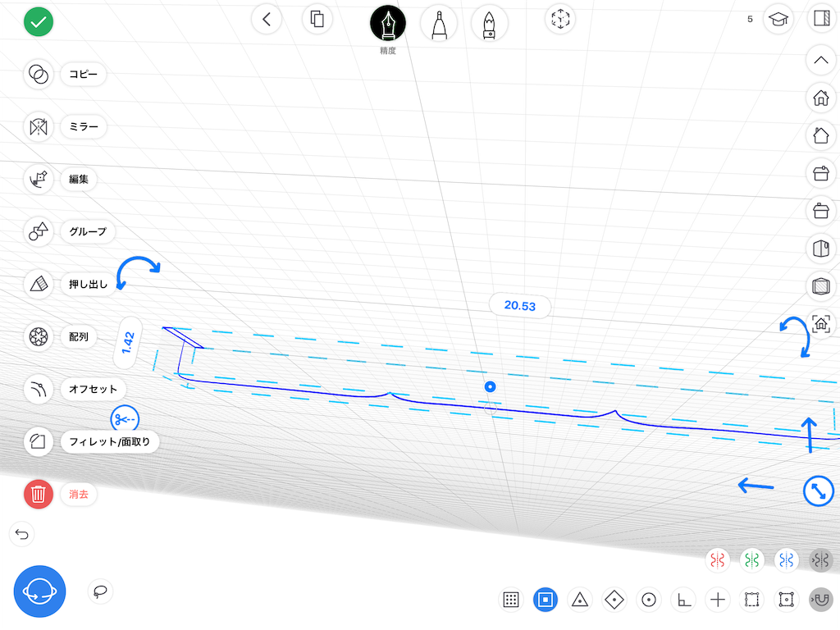Click the blue center point handle

click(491, 387)
